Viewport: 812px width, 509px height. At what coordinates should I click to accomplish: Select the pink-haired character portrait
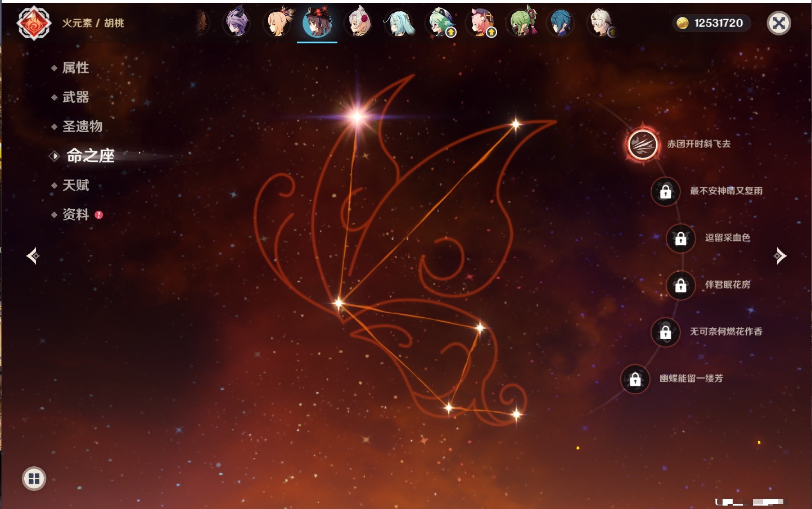click(x=481, y=23)
